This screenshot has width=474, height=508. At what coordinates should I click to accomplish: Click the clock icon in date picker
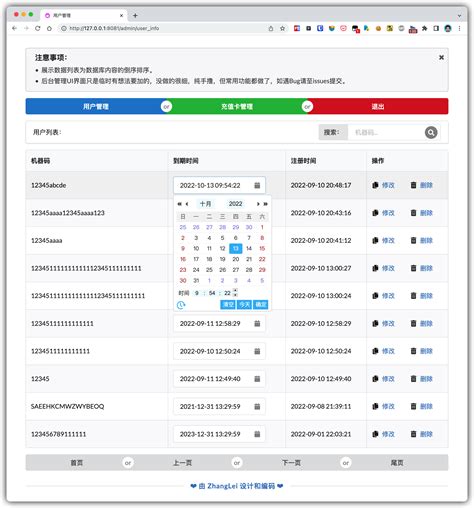coord(181,305)
